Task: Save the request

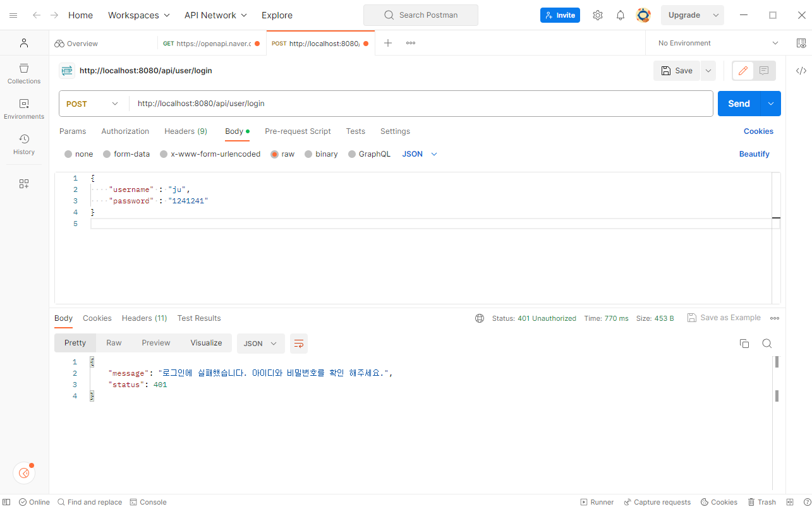Action: pyautogui.click(x=677, y=71)
